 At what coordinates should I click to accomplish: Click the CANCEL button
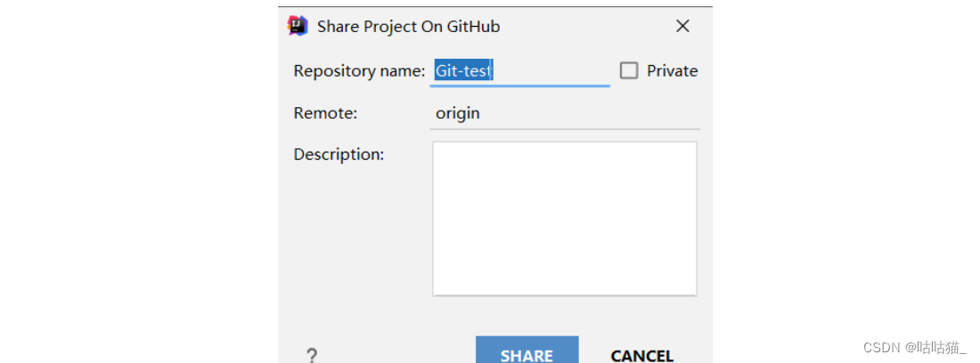click(641, 356)
